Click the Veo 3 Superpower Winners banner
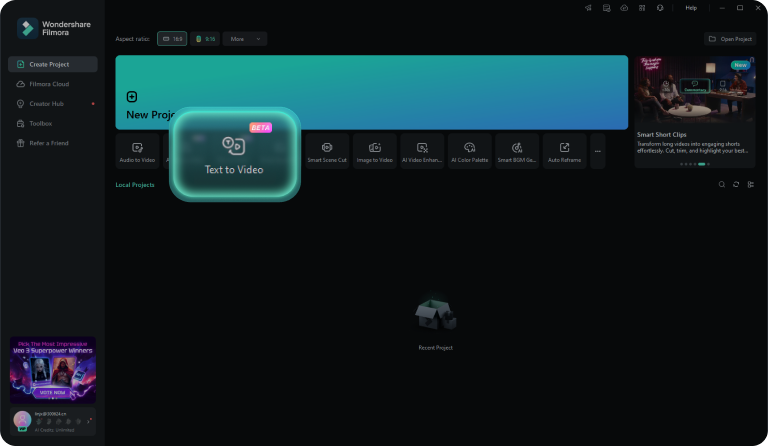Viewport: 768px width, 446px height. pyautogui.click(x=53, y=370)
